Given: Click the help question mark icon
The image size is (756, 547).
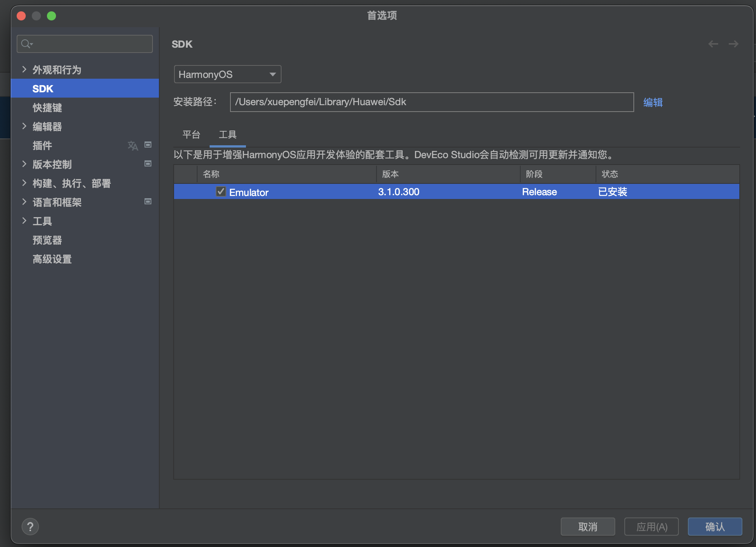Looking at the screenshot, I should (30, 527).
